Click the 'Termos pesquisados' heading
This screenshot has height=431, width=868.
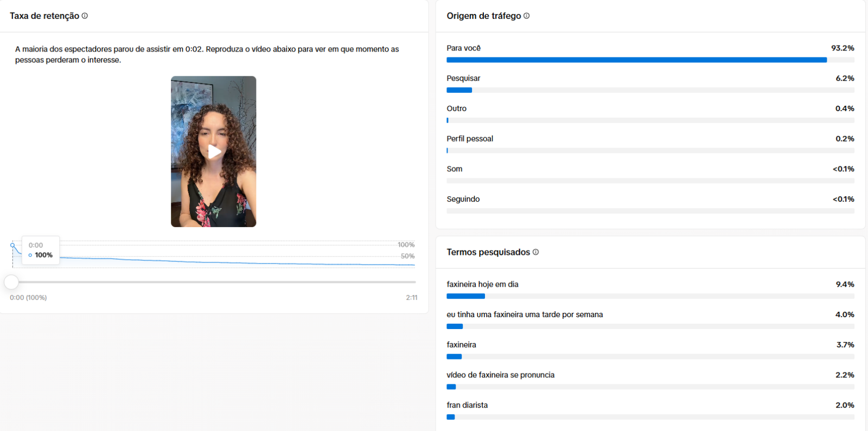click(x=488, y=252)
